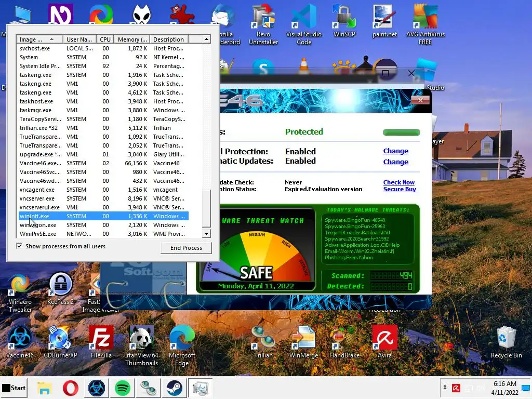Select the upgrade.exe process row
The height and width of the screenshot is (399, 532).
103,154
